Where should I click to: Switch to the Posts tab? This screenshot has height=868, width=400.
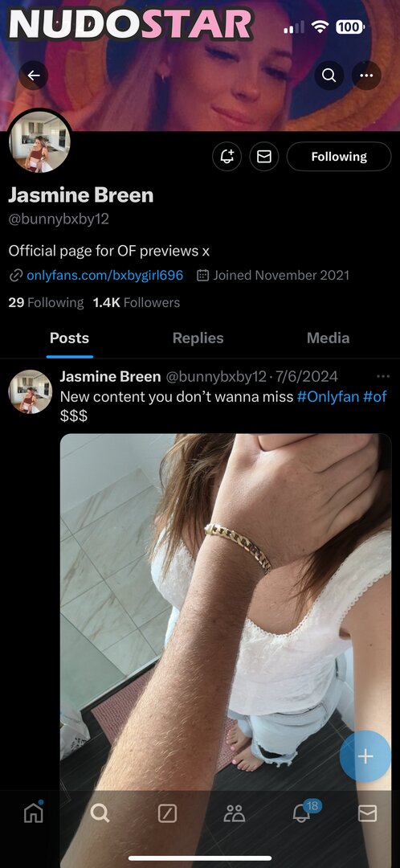[x=69, y=338]
